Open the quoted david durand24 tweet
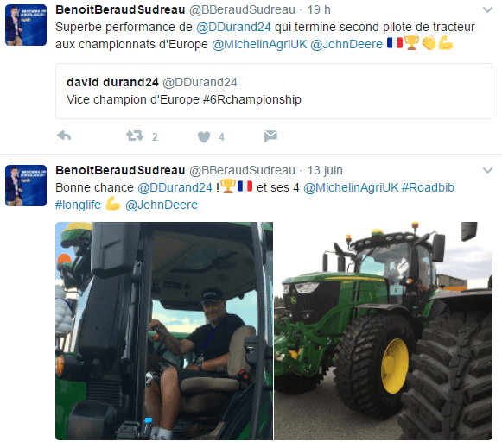The width and height of the screenshot is (502, 448). click(x=274, y=91)
